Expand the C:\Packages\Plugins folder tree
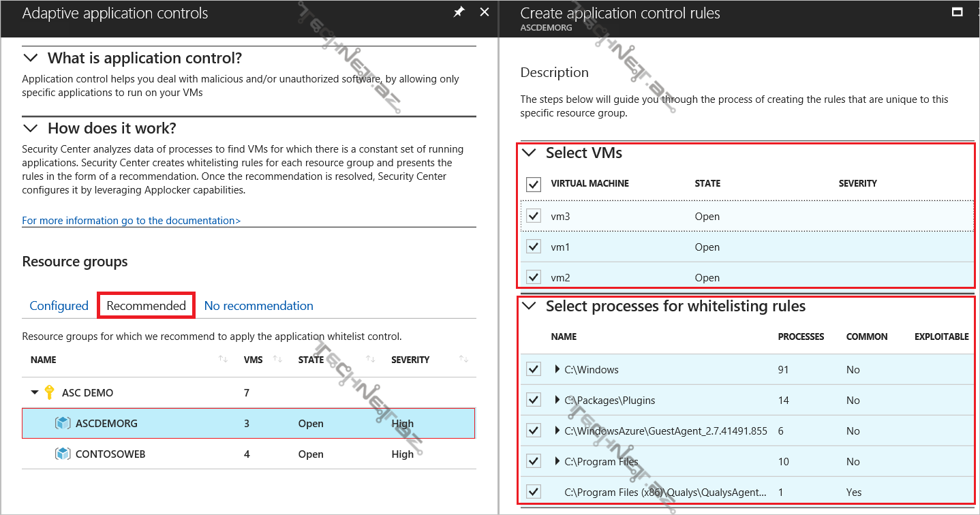Screen dimensions: 980x515 pyautogui.click(x=558, y=401)
